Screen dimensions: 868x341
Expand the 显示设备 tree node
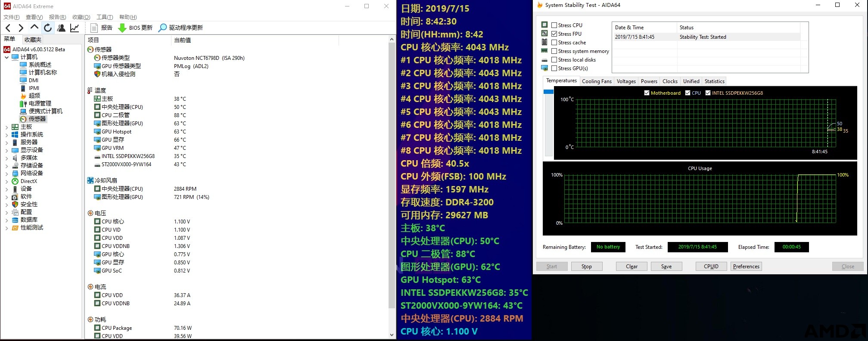[x=6, y=150]
